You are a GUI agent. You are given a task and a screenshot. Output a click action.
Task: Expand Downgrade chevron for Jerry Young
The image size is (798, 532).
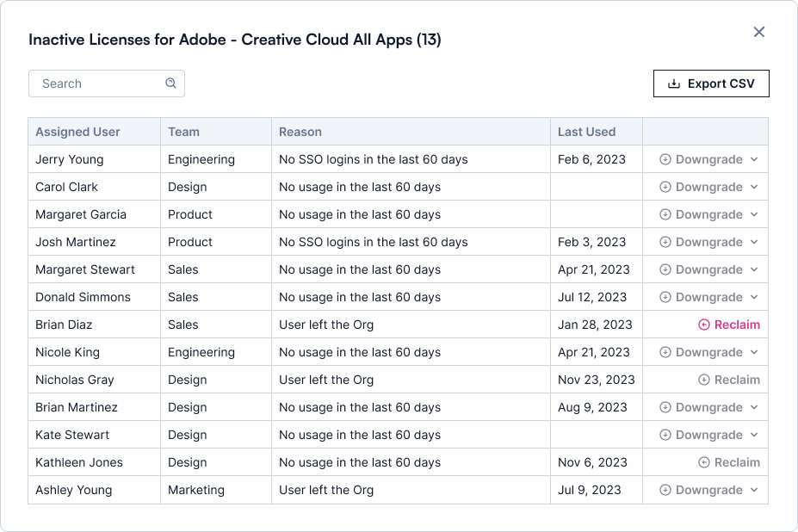pos(754,159)
